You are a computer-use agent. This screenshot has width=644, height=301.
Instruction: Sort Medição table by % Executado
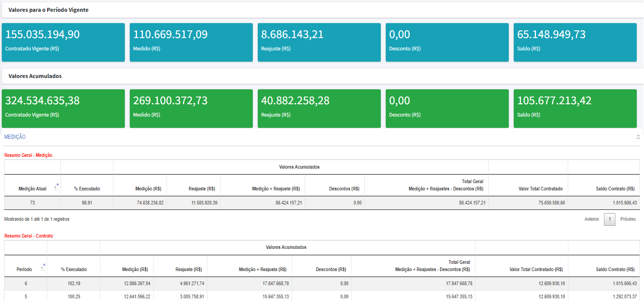point(87,189)
